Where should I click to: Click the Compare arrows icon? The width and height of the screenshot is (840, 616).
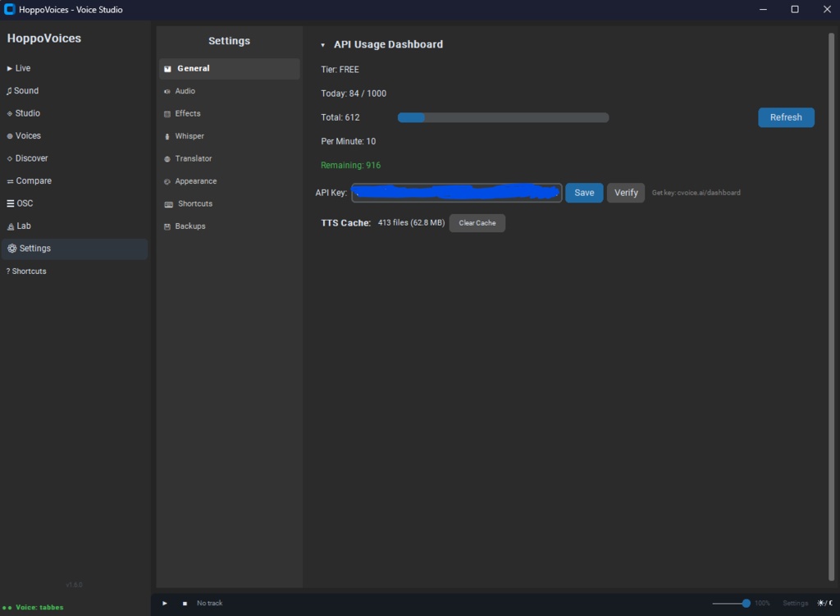click(10, 181)
